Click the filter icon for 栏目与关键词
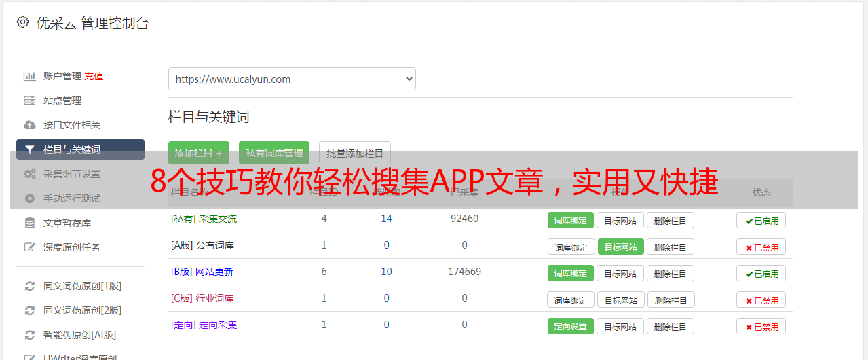Screen dimensions: 868x360 (29, 149)
